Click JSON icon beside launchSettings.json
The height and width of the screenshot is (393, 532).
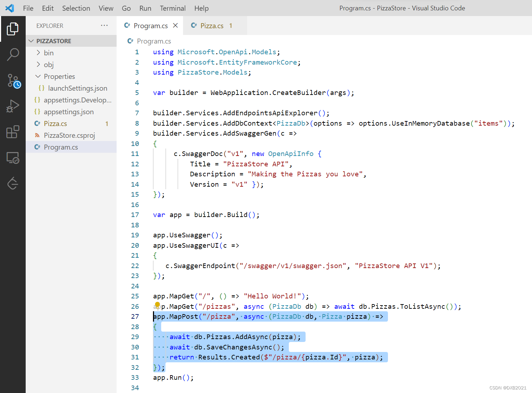coord(41,88)
